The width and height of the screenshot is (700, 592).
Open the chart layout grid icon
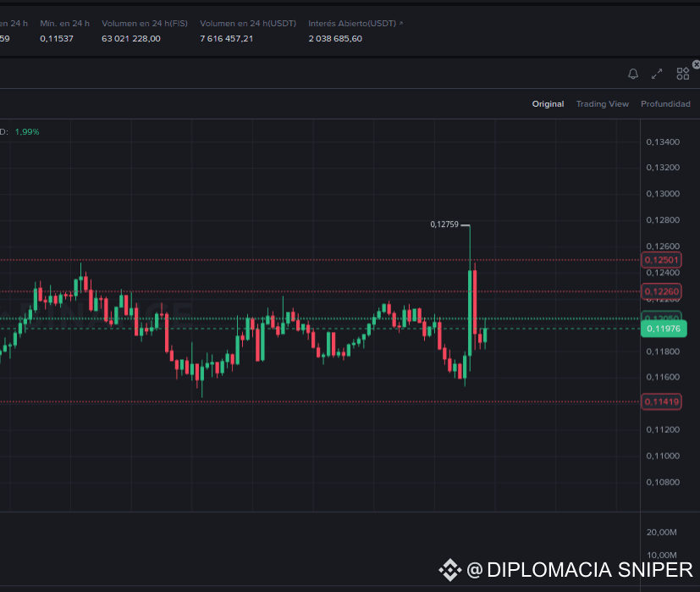pos(682,74)
